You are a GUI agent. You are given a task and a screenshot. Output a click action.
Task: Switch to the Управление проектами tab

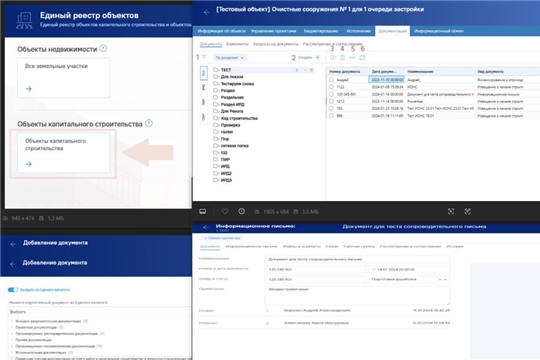pyautogui.click(x=273, y=31)
